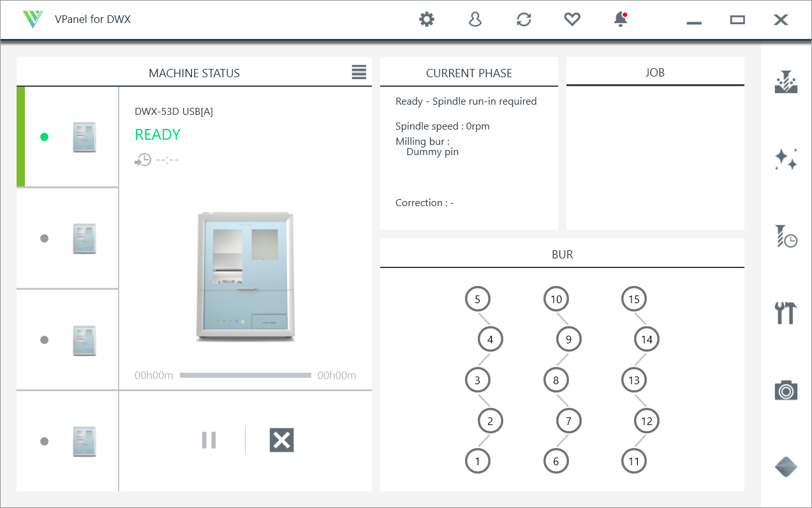Select bur slot 2
Viewport: 812px width, 508px height.
491,421
